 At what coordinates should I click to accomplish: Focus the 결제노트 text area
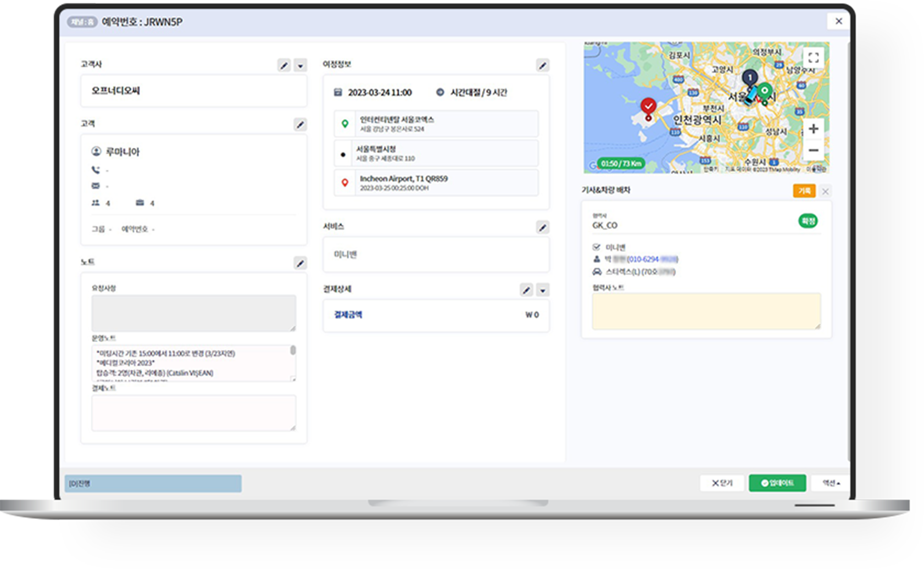point(194,413)
